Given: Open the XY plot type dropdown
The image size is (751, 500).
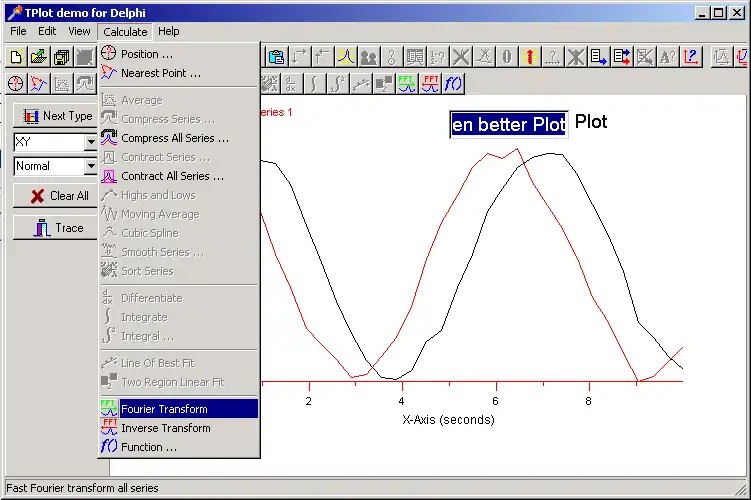Looking at the screenshot, I should [x=91, y=142].
